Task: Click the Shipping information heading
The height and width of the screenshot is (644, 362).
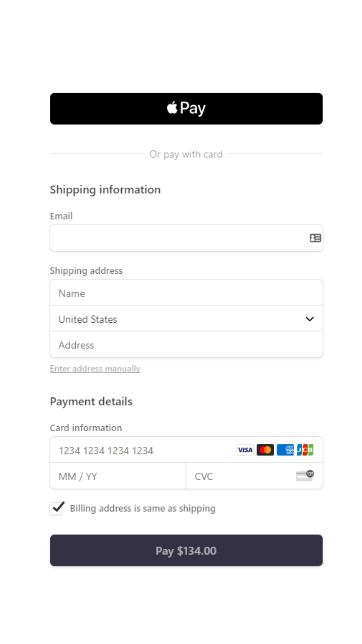Action: click(105, 190)
